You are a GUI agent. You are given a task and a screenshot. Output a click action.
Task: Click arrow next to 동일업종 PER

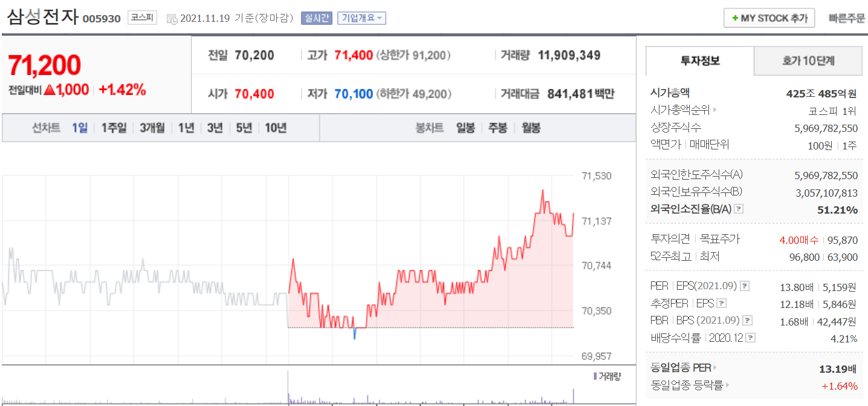[714, 367]
